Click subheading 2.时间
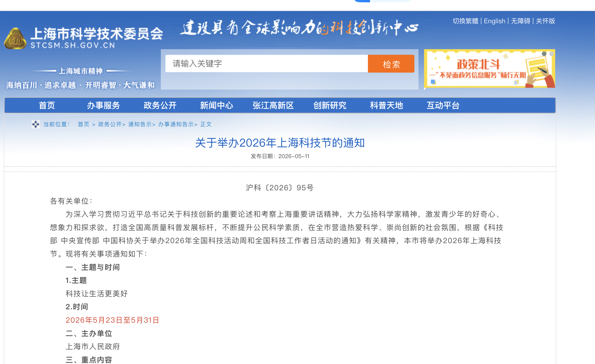Image resolution: width=595 pixels, height=364 pixels. [x=77, y=307]
